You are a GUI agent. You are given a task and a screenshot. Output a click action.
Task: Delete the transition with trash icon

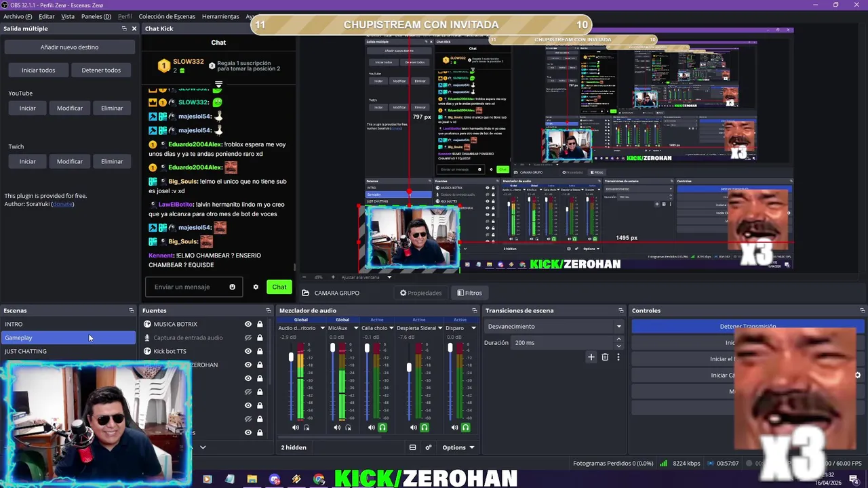[x=605, y=357]
